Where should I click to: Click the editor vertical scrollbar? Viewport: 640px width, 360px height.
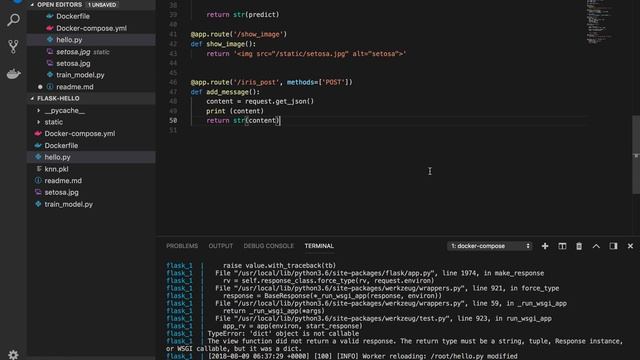click(636, 155)
